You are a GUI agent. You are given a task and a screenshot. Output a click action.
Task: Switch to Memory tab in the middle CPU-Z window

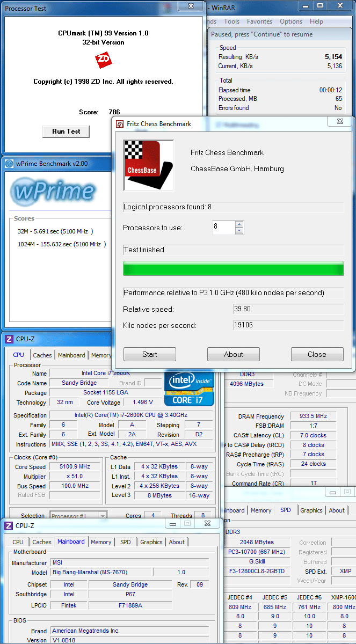pyautogui.click(x=101, y=355)
